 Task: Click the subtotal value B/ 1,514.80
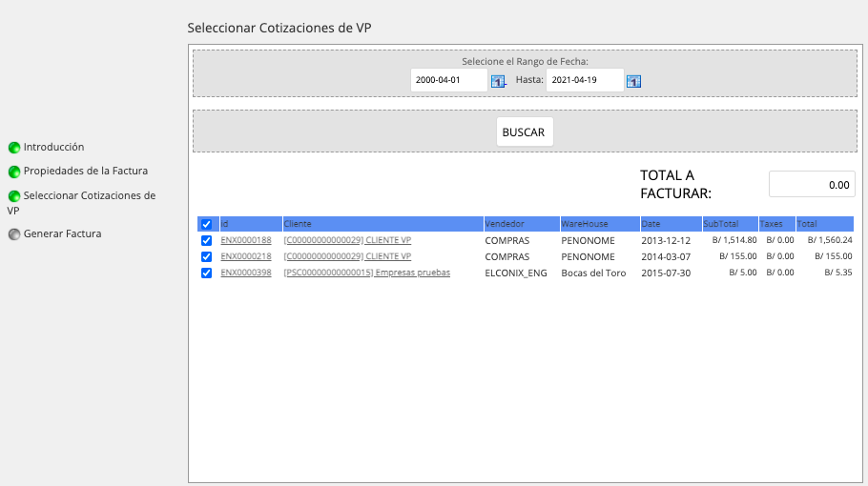tap(734, 240)
